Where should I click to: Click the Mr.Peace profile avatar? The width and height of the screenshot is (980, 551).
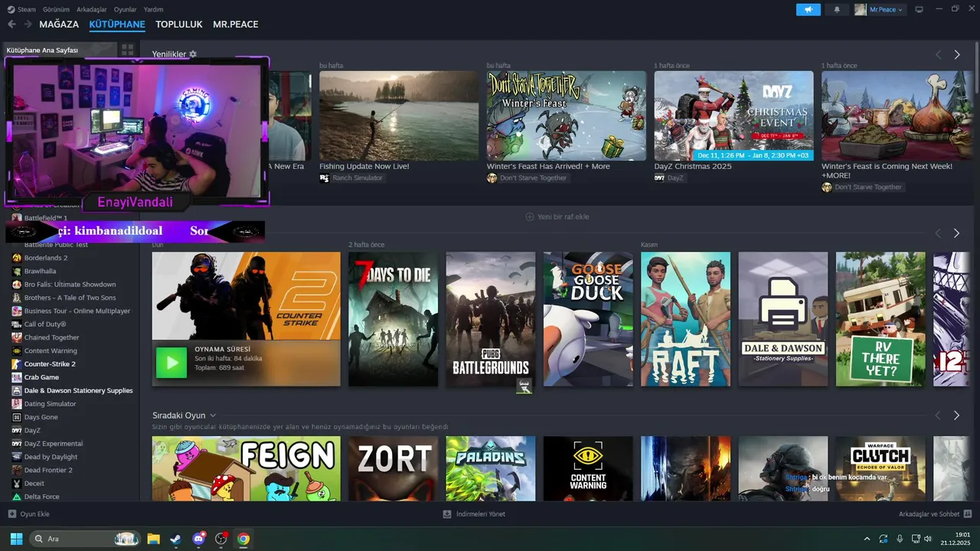(x=861, y=10)
